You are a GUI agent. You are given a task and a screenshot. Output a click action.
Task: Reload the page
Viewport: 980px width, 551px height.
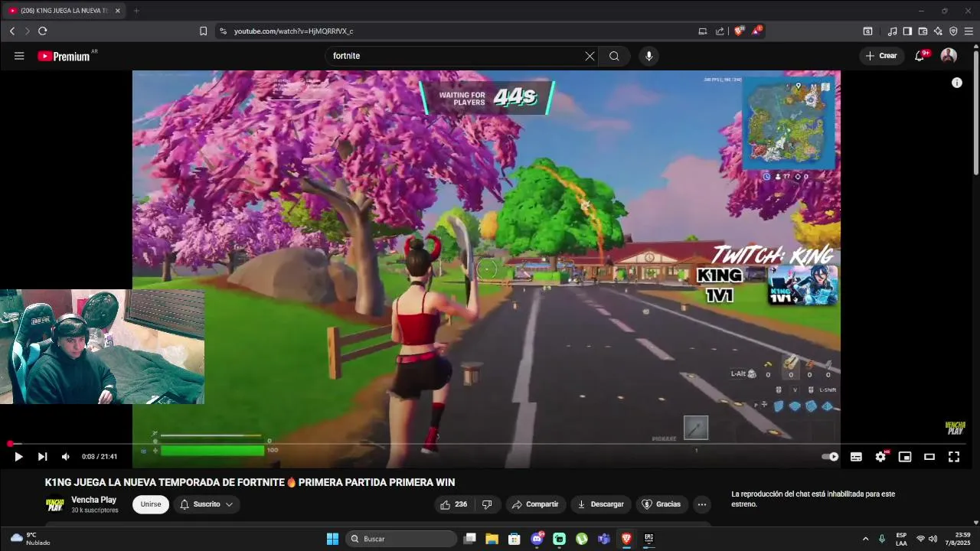[43, 31]
